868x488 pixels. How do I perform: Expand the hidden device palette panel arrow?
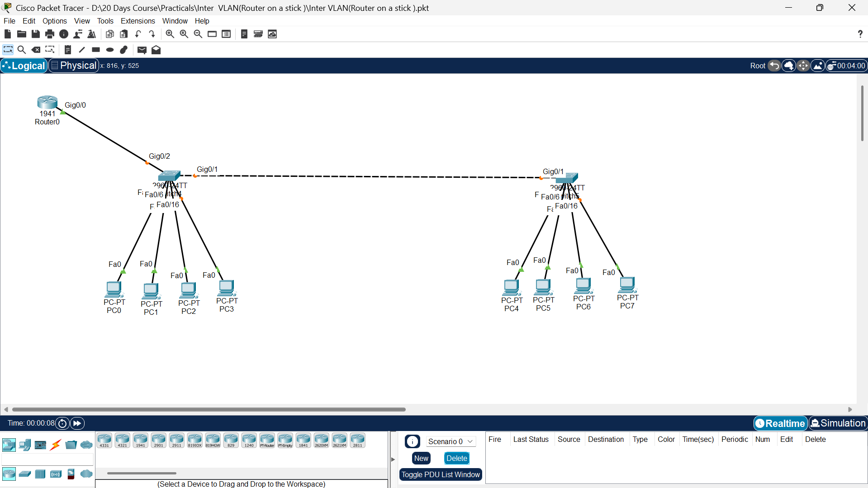[393, 459]
